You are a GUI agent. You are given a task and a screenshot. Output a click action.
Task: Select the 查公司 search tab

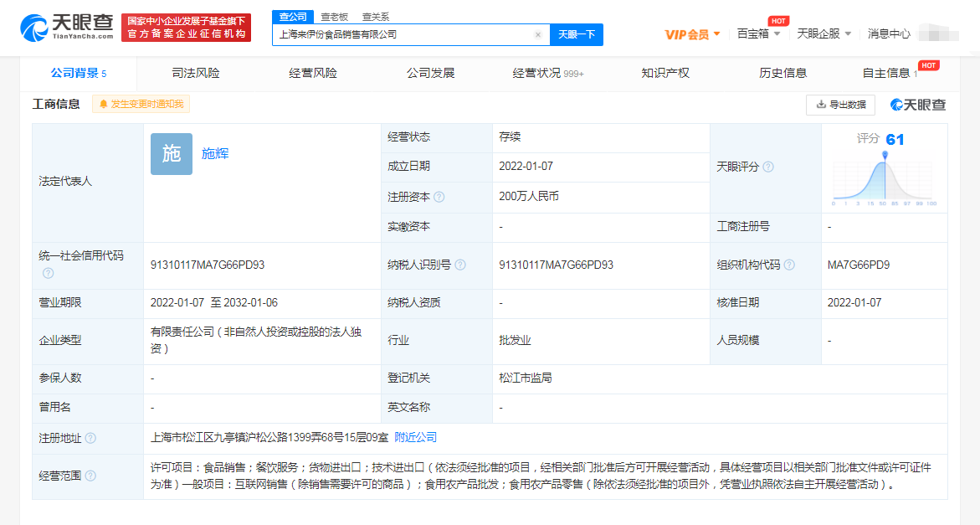point(293,17)
